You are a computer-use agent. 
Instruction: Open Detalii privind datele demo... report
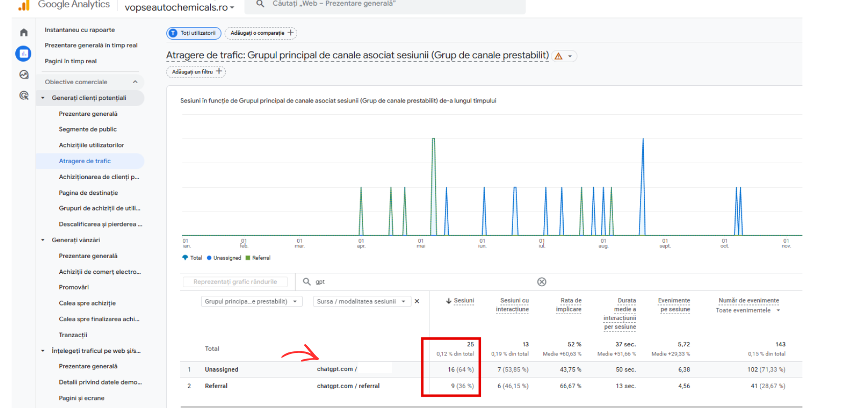101,382
